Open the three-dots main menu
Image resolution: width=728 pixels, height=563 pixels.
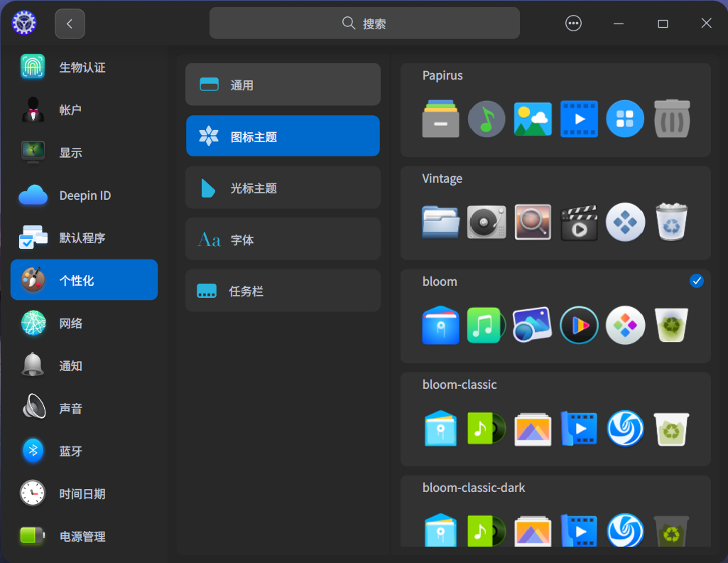pos(573,23)
